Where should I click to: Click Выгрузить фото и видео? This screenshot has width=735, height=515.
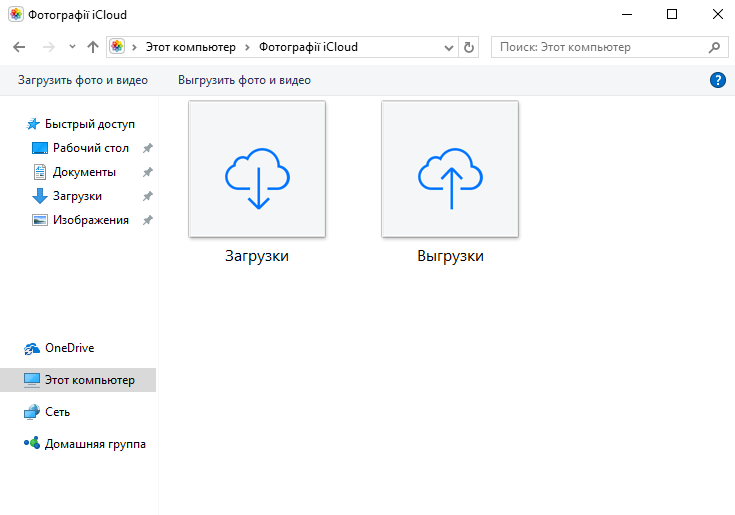(x=244, y=80)
